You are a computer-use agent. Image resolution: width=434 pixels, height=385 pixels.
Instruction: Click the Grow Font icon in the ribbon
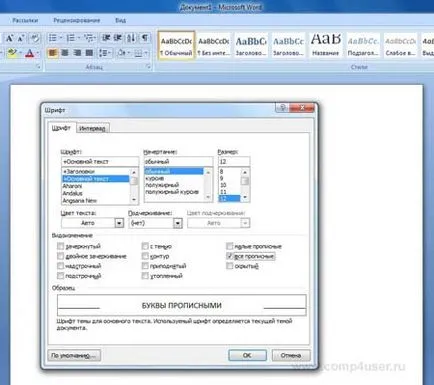[x=10, y=38]
